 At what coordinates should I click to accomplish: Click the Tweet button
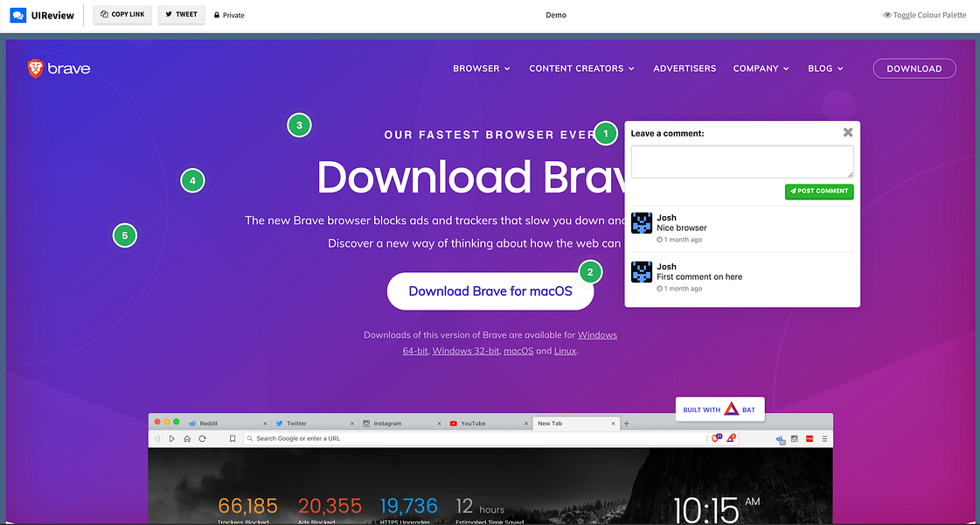coord(181,15)
